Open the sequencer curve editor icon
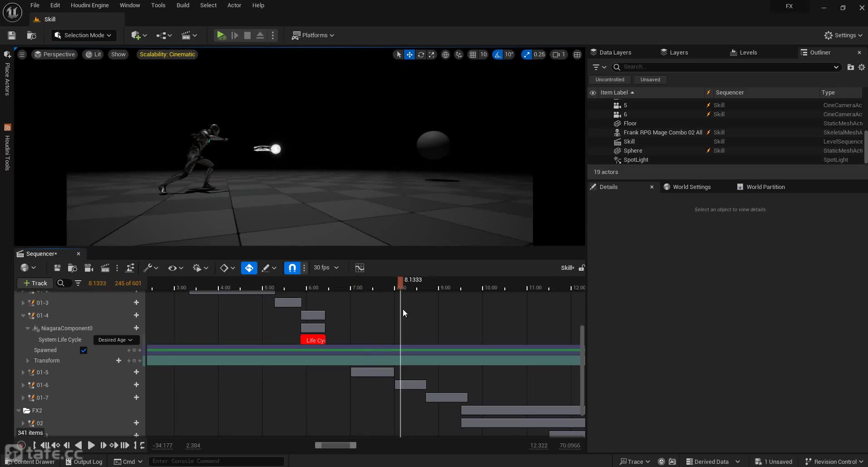The width and height of the screenshot is (868, 467). coord(360,268)
